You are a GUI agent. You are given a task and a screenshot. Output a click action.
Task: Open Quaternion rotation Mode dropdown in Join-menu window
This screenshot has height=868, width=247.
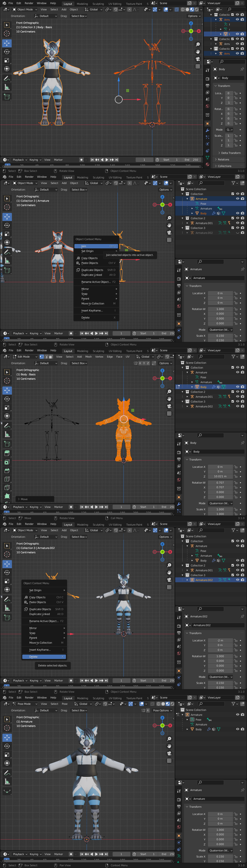coord(220,330)
